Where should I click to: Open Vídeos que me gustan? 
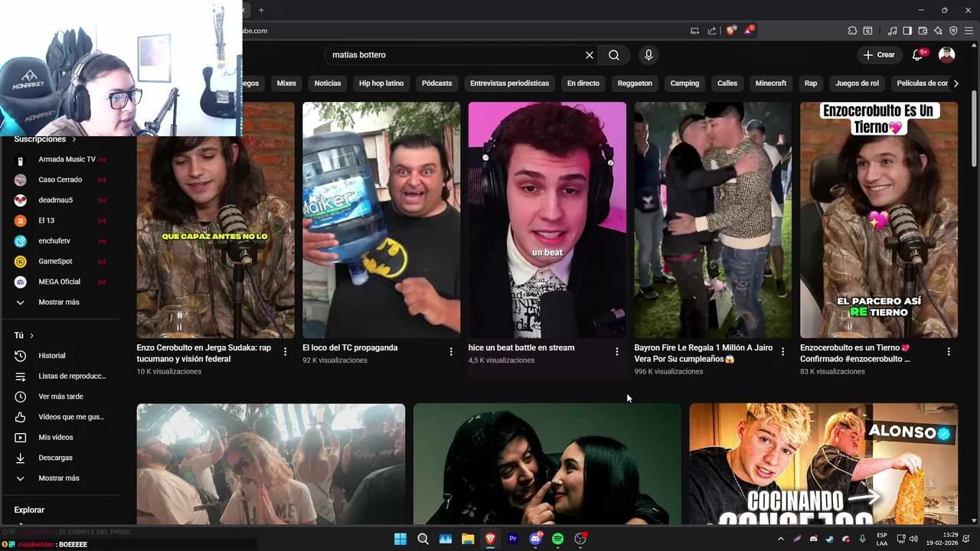click(x=60, y=417)
